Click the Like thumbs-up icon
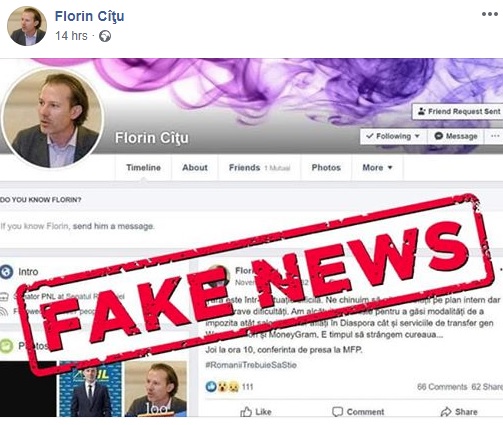Viewport: 503px width, 425px height. (x=246, y=412)
